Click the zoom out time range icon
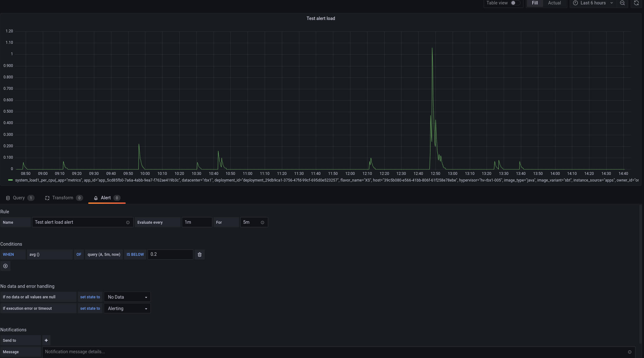 [622, 3]
